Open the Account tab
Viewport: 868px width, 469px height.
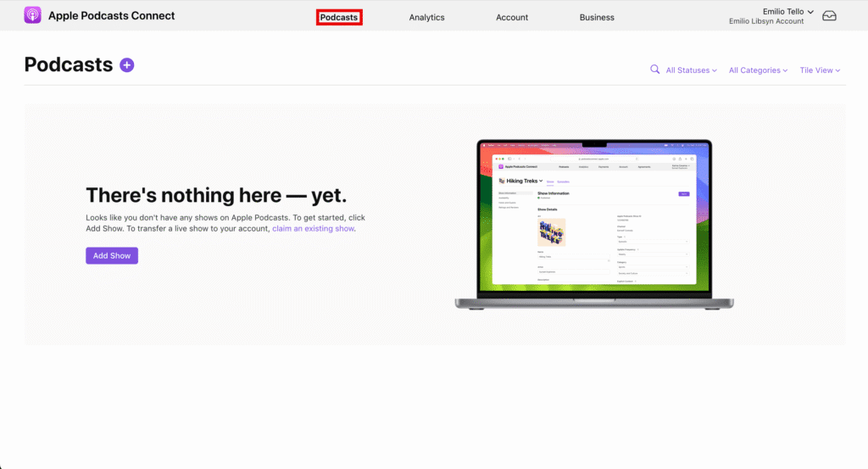click(x=512, y=17)
